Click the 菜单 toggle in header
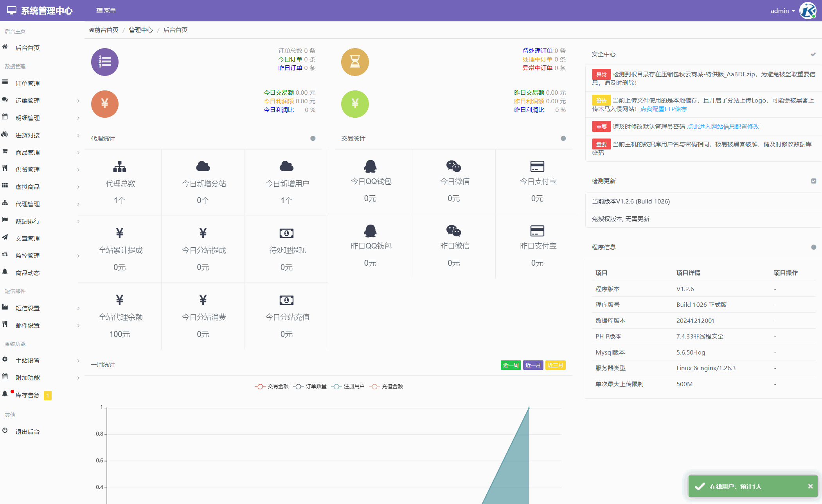The image size is (822, 504). coord(106,11)
